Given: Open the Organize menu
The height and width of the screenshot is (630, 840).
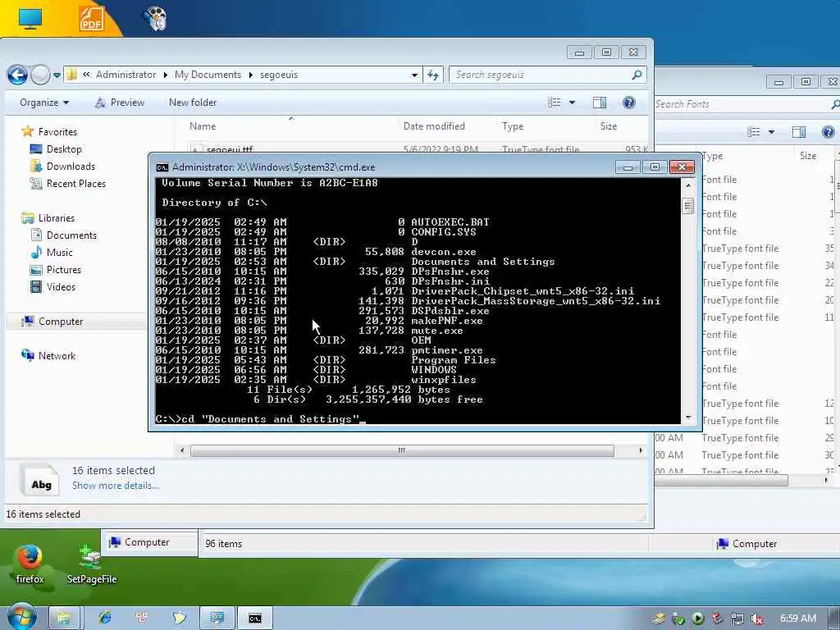Looking at the screenshot, I should pos(44,103).
